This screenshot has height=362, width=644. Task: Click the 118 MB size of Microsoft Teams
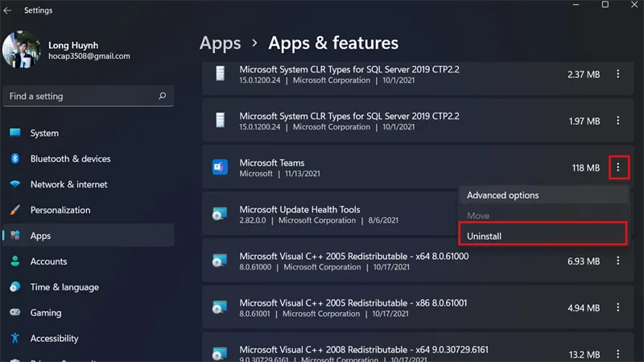(586, 168)
